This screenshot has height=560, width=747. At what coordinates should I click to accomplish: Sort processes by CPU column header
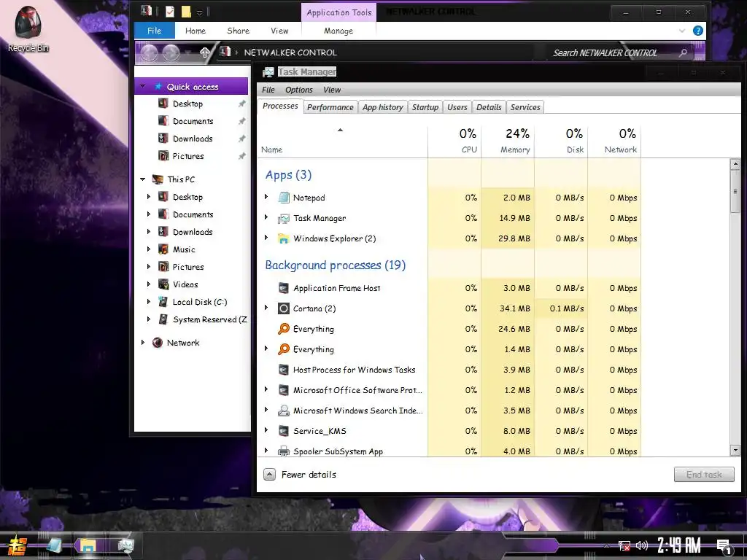click(454, 141)
